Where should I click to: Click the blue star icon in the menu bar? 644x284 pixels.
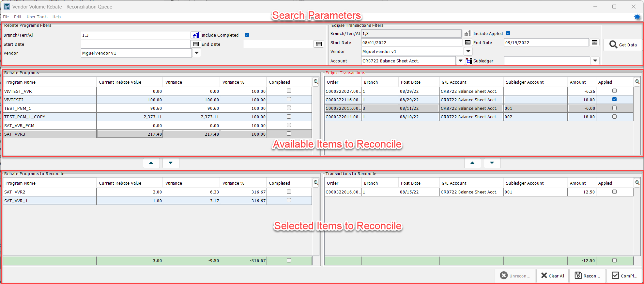click(x=637, y=17)
